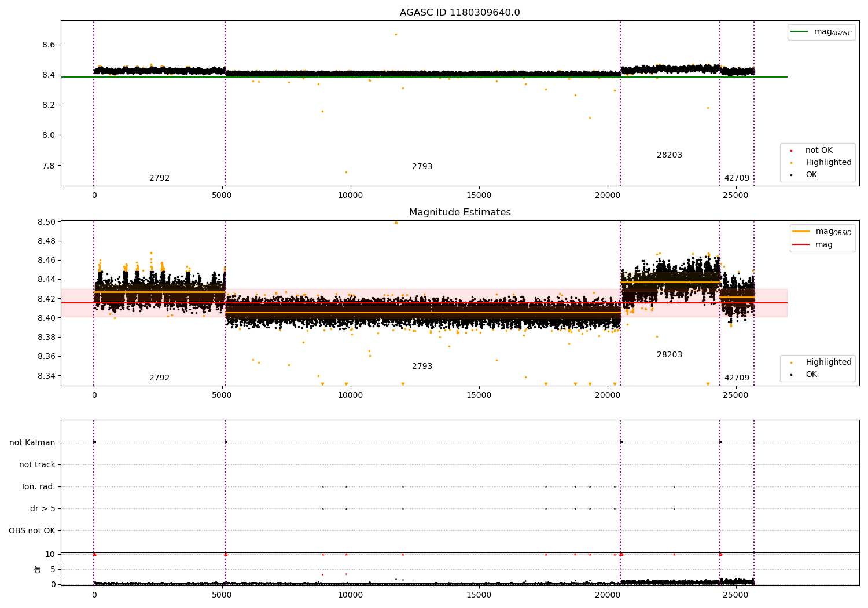Click obsid label 2793 in the top plot
This screenshot has height=608, width=868.
[x=422, y=167]
